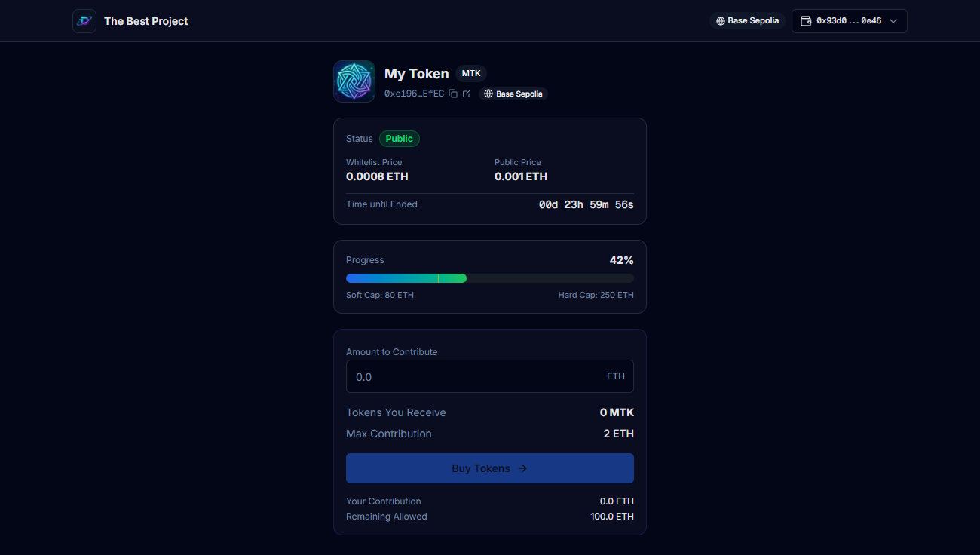Click the arrow icon inside the Buy Tokens button
The image size is (980, 555).
[522, 468]
